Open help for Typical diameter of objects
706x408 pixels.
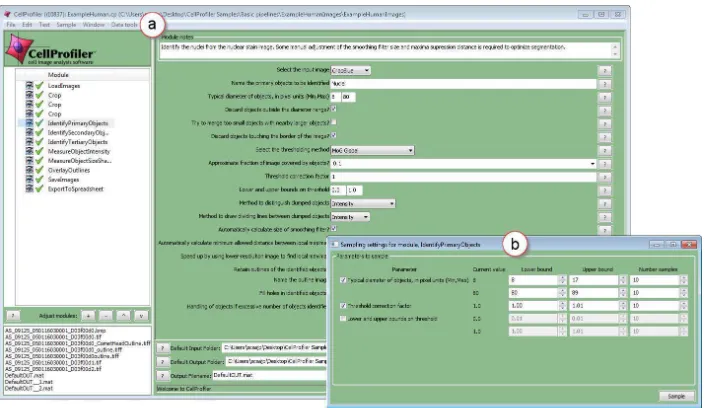point(605,97)
